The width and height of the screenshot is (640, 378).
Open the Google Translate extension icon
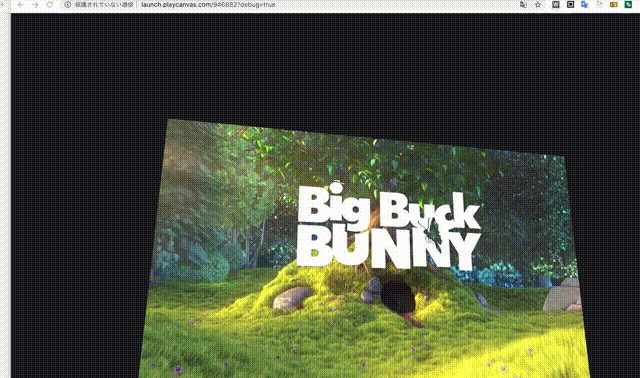click(x=584, y=5)
